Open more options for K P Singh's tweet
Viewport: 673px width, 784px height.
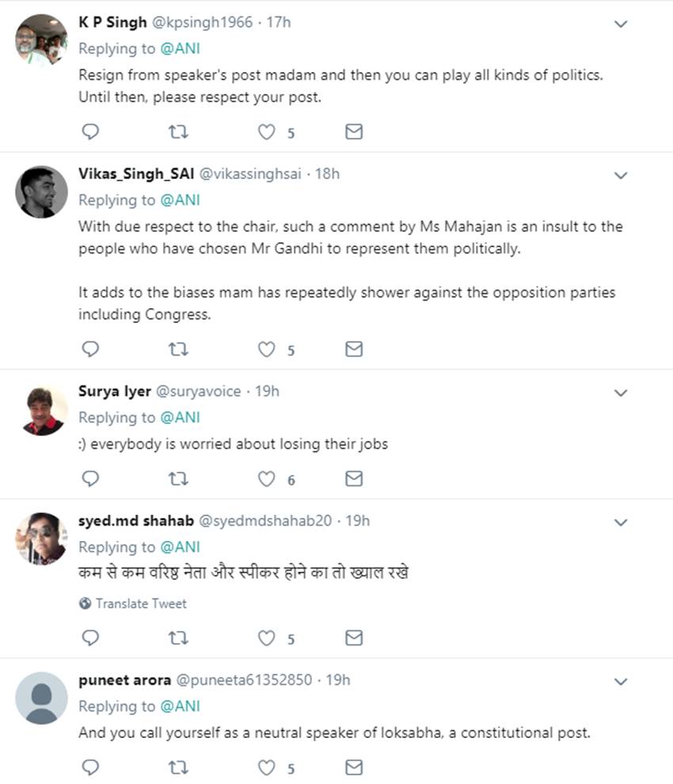622,25
